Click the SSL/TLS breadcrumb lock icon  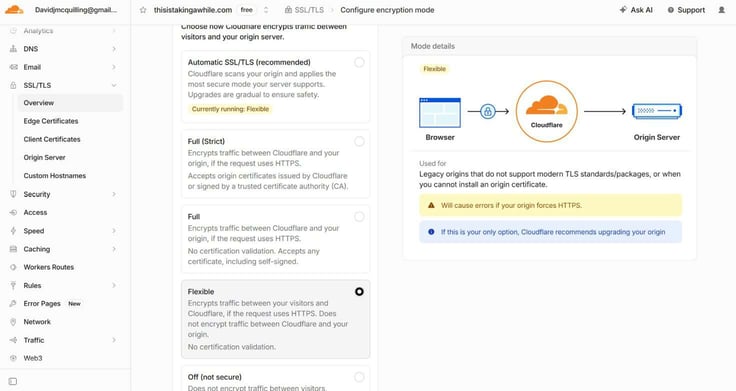[x=288, y=10]
